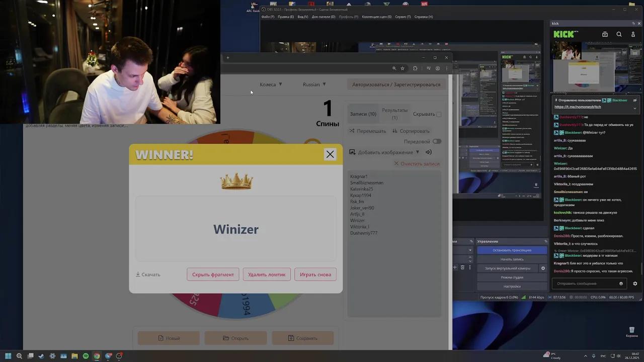Click the entry Joker_veri90 in the list
644x362 pixels.
[362, 208]
